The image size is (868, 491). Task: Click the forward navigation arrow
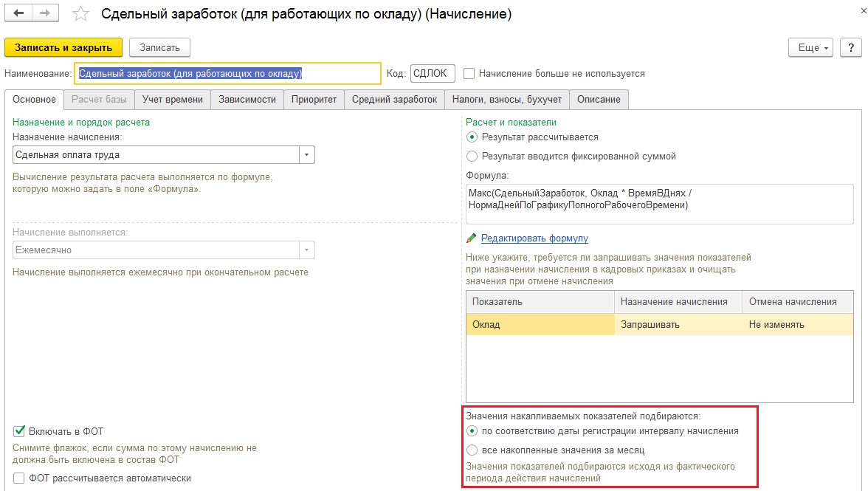point(45,14)
